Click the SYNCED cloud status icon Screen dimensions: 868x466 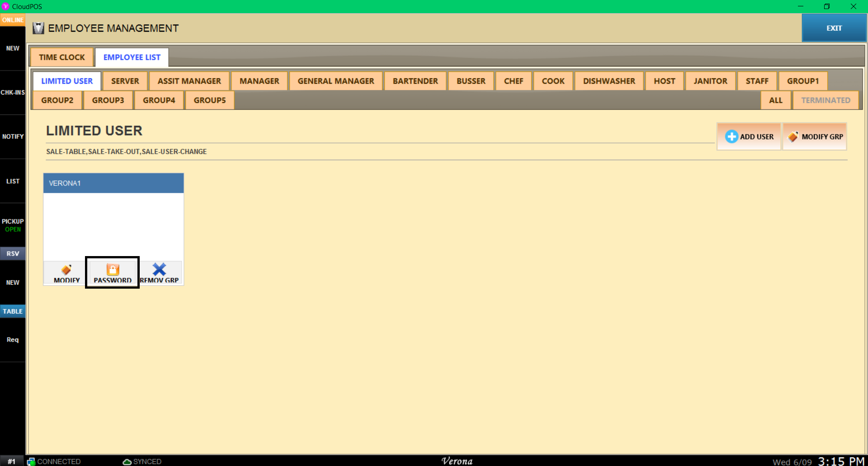[x=127, y=461]
